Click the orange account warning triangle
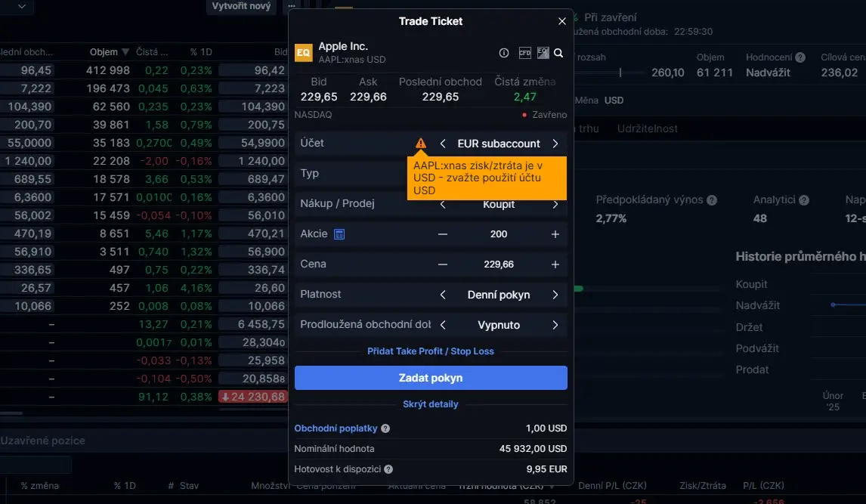Screen dimensions: 866x504 click(x=421, y=144)
